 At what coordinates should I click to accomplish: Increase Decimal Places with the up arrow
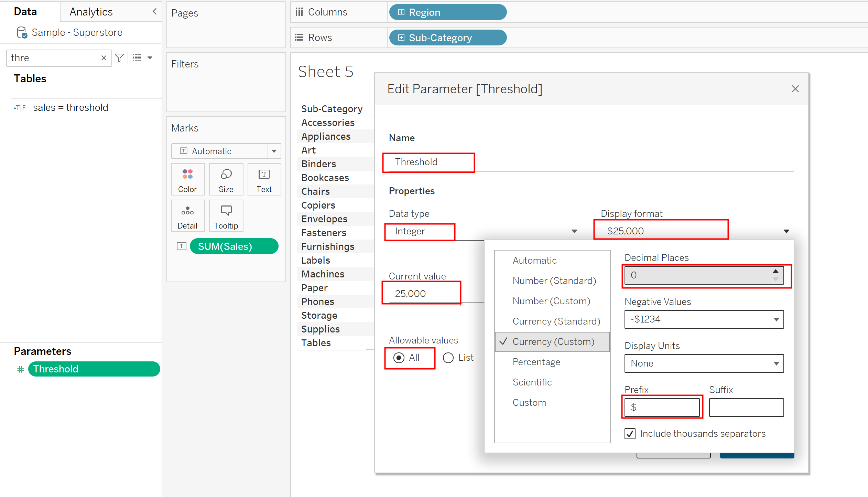coord(775,271)
